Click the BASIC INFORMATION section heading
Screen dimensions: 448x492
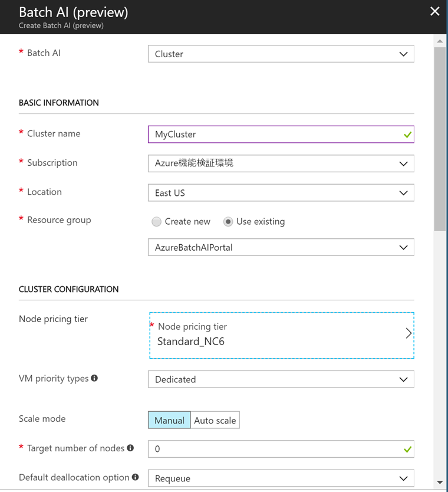point(58,103)
